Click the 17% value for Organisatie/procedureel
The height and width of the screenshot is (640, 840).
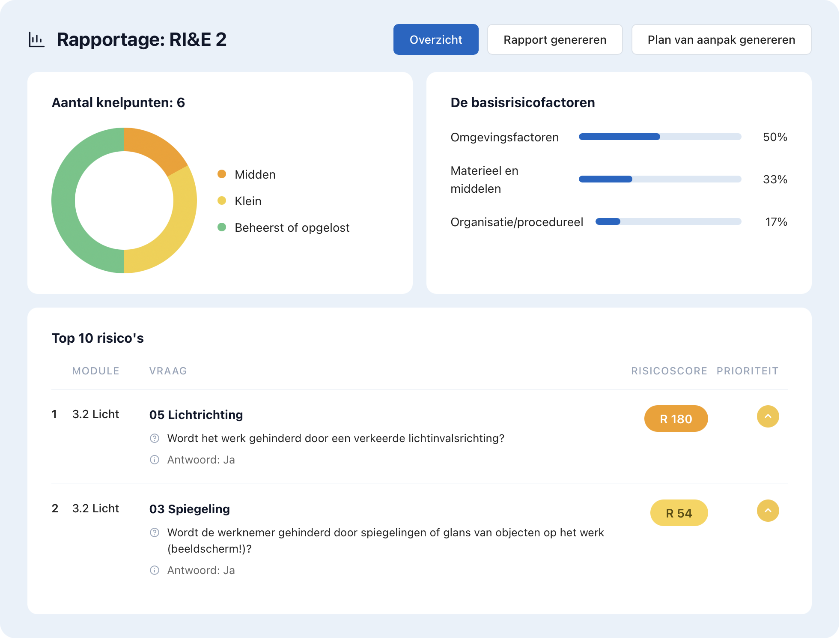776,222
